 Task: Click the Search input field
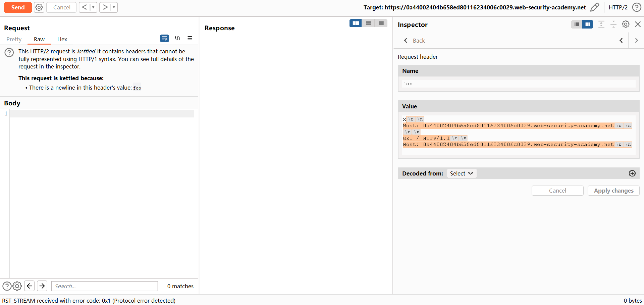(x=104, y=286)
